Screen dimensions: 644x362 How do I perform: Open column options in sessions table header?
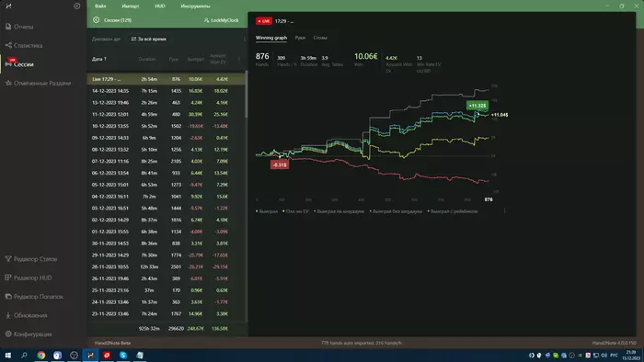239,59
